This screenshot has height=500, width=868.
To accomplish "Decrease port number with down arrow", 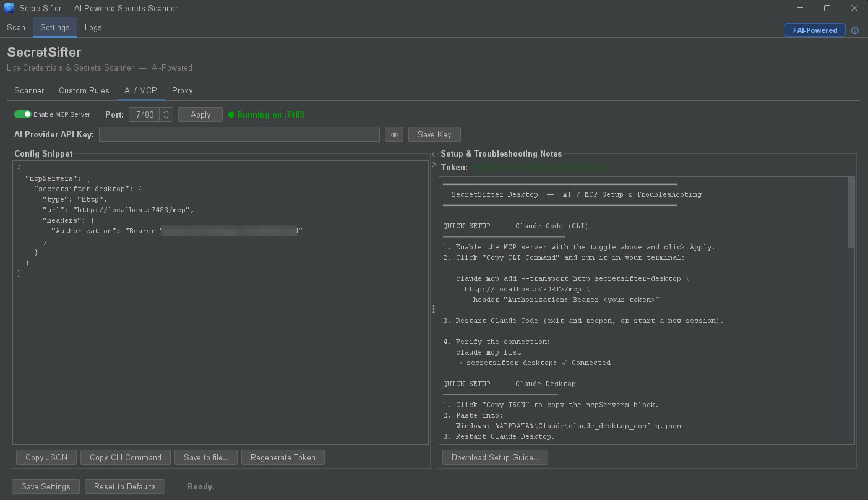I will (166, 118).
